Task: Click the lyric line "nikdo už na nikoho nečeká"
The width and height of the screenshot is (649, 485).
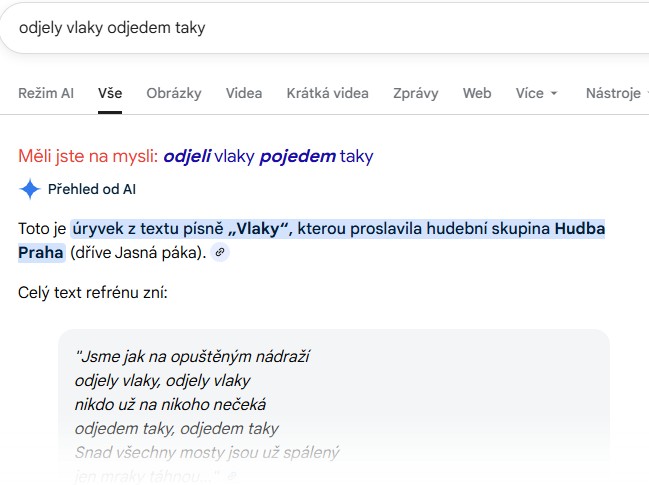Action: (170, 404)
